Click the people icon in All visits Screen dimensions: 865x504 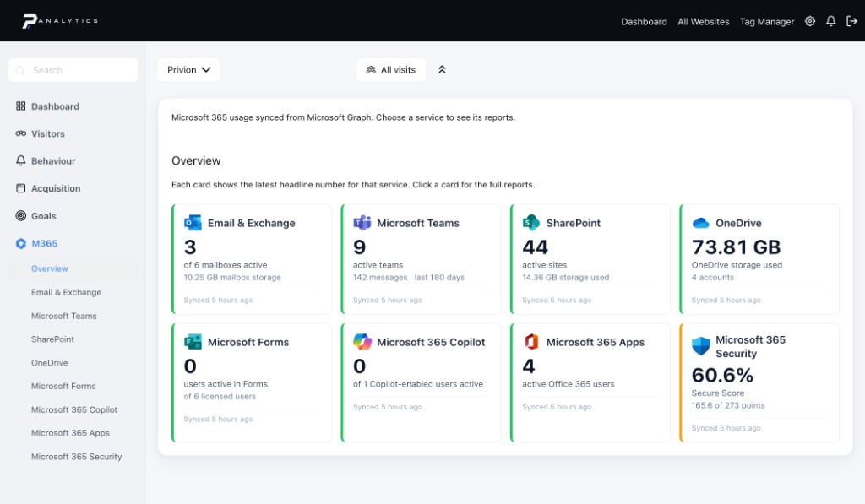pos(372,70)
